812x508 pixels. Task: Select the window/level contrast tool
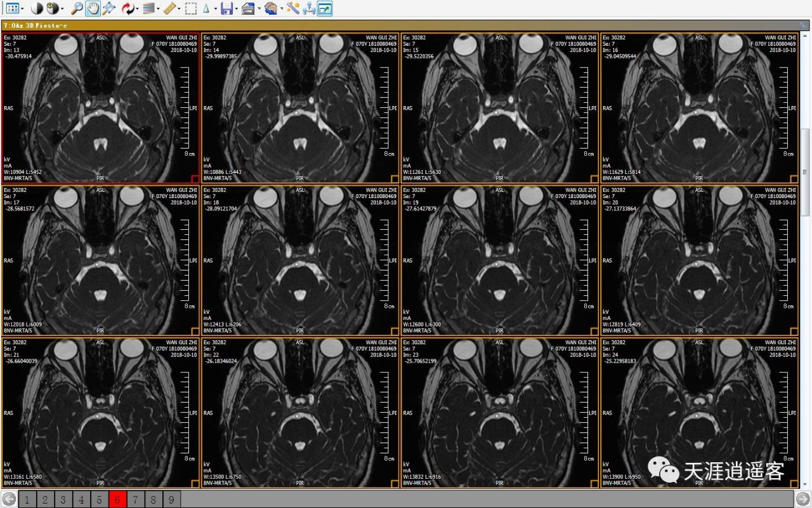point(37,8)
